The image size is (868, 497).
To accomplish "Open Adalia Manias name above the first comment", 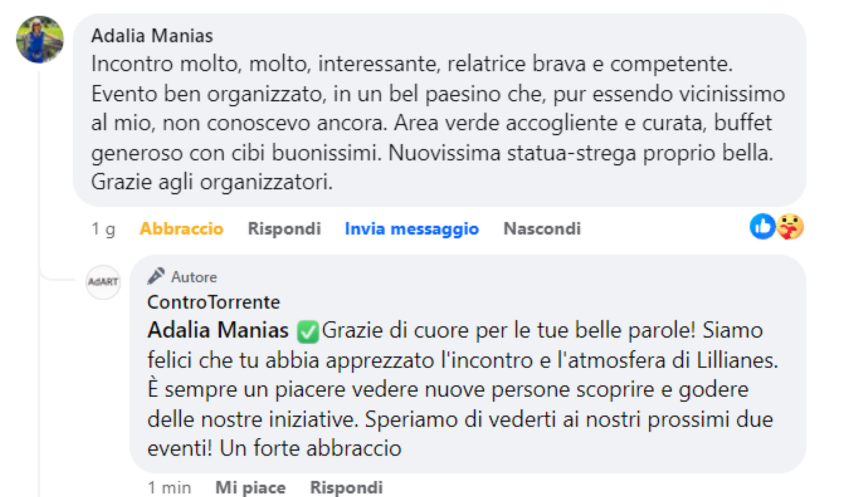I will coord(152,36).
